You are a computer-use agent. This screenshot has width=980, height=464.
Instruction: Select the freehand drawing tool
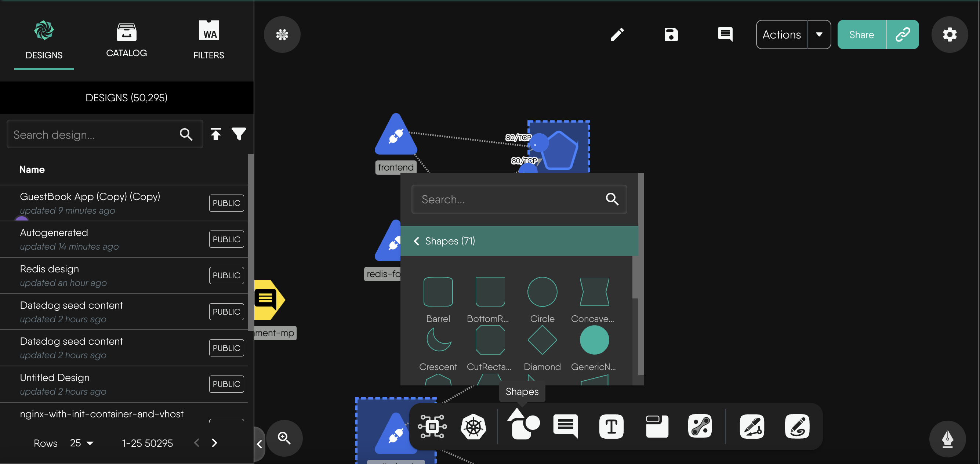(x=797, y=426)
